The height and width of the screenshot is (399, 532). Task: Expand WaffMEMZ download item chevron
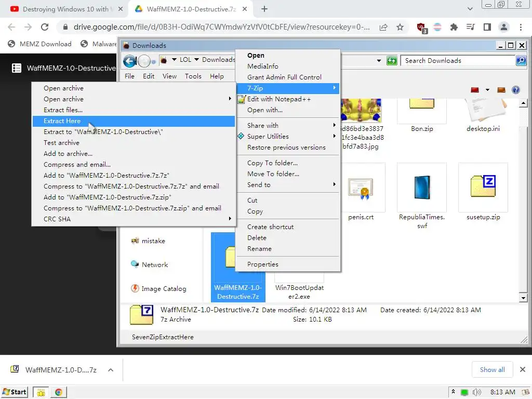pyautogui.click(x=111, y=370)
